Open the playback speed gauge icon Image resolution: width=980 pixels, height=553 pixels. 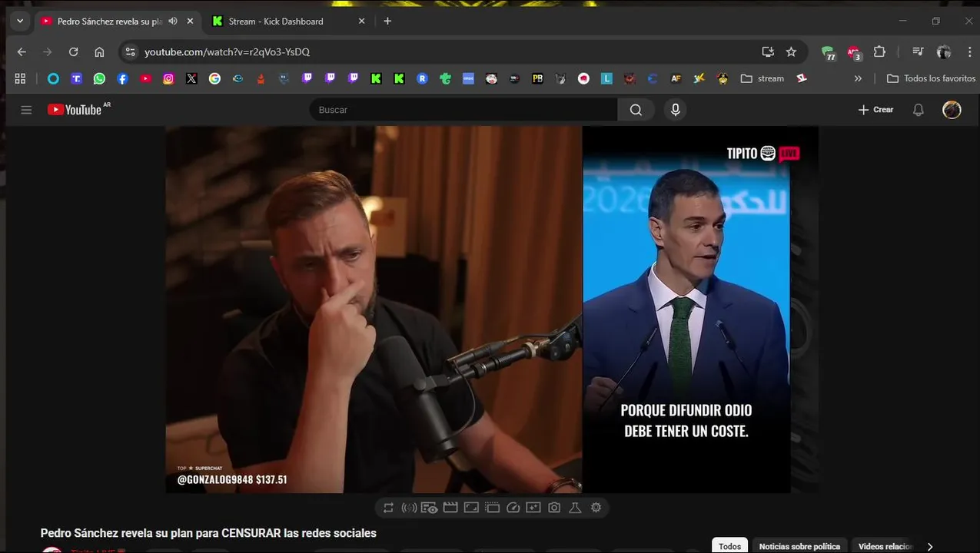[513, 508]
